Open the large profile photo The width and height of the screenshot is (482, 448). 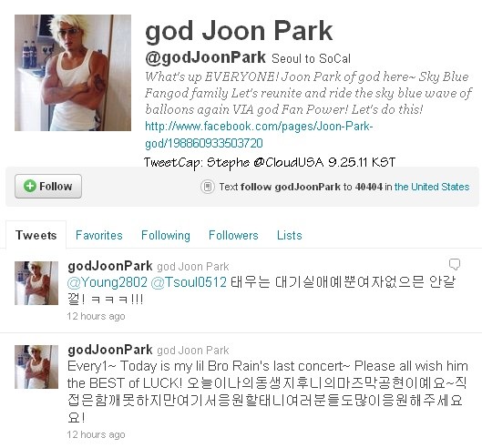coord(73,73)
